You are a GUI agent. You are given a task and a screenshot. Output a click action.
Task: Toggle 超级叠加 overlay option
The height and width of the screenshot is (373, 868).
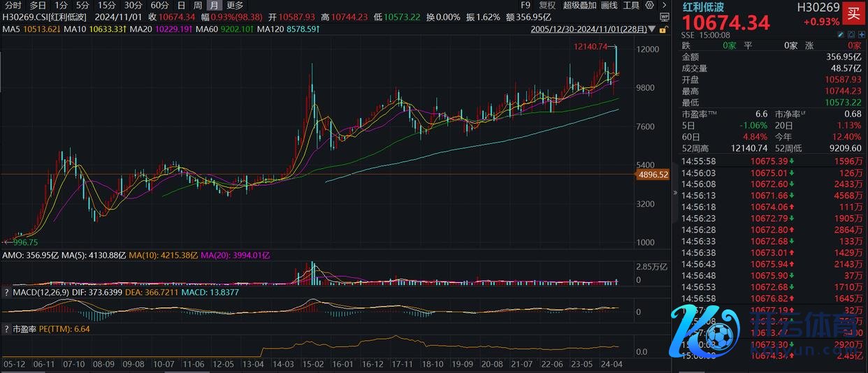(579, 6)
